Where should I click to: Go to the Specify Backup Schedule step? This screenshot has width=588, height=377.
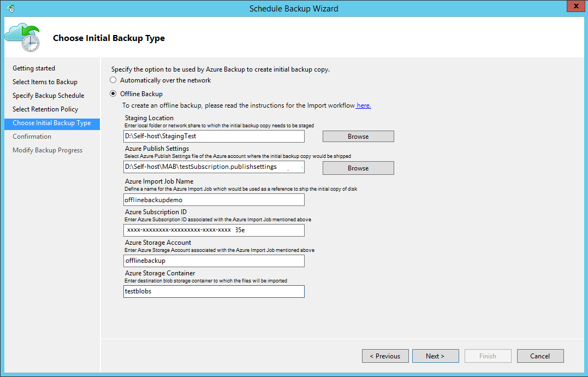[x=48, y=95]
